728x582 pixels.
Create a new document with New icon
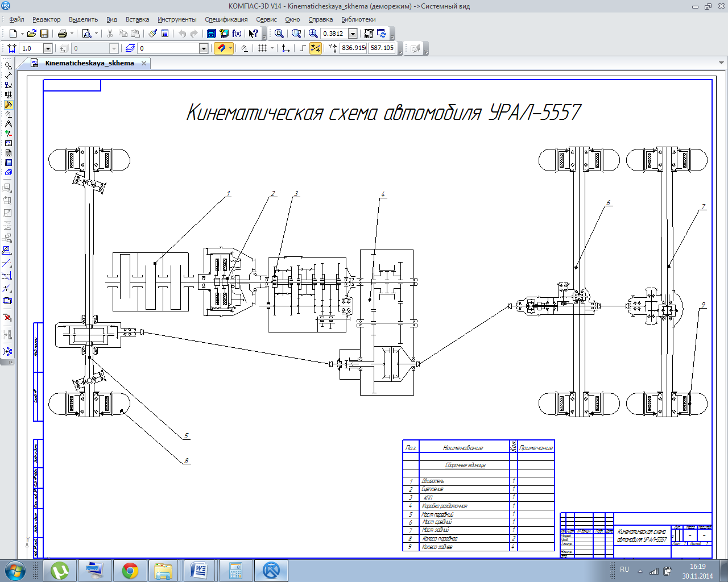[13, 34]
